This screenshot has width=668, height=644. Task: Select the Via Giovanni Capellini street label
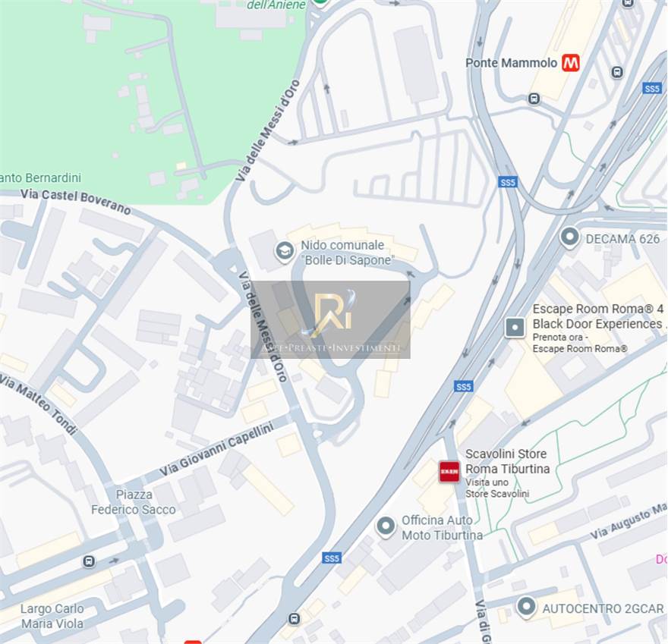(216, 449)
